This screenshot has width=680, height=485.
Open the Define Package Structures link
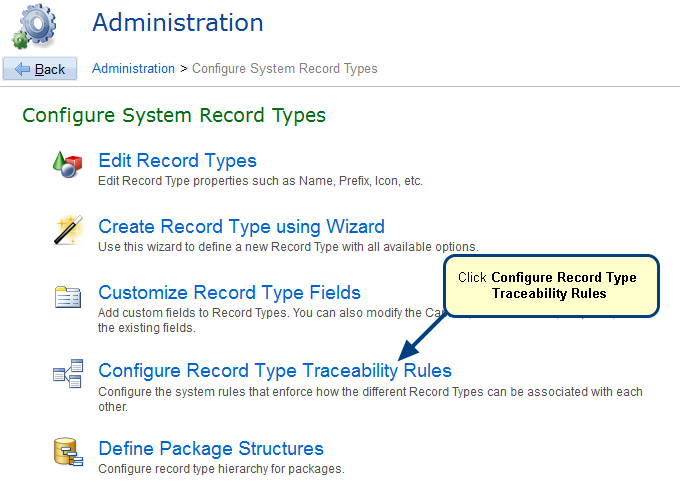click(x=211, y=449)
